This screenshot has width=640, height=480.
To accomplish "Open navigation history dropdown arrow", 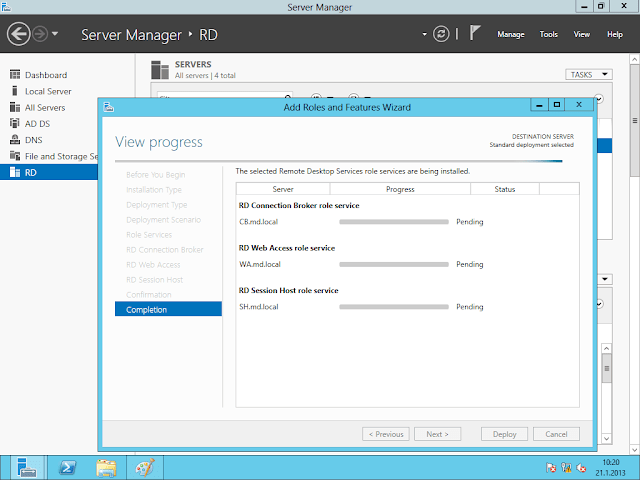I will (x=55, y=34).
